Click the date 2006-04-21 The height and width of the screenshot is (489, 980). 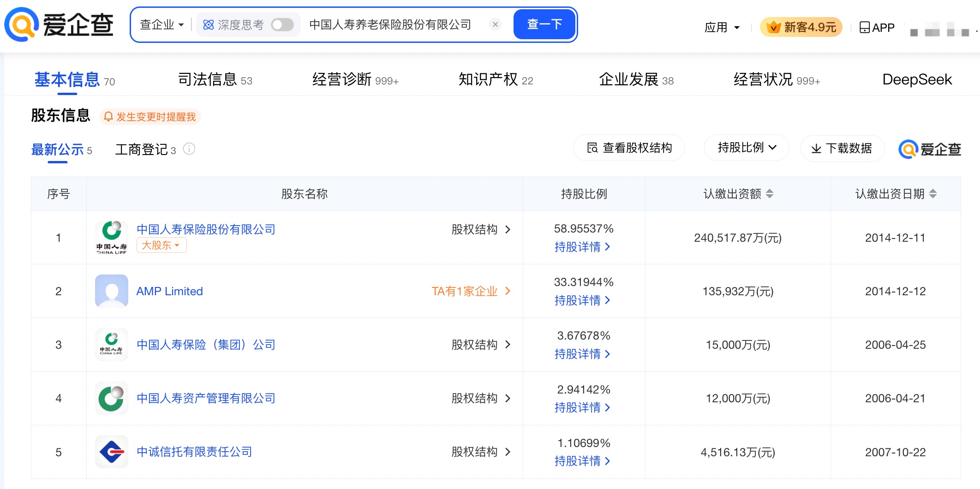click(895, 398)
